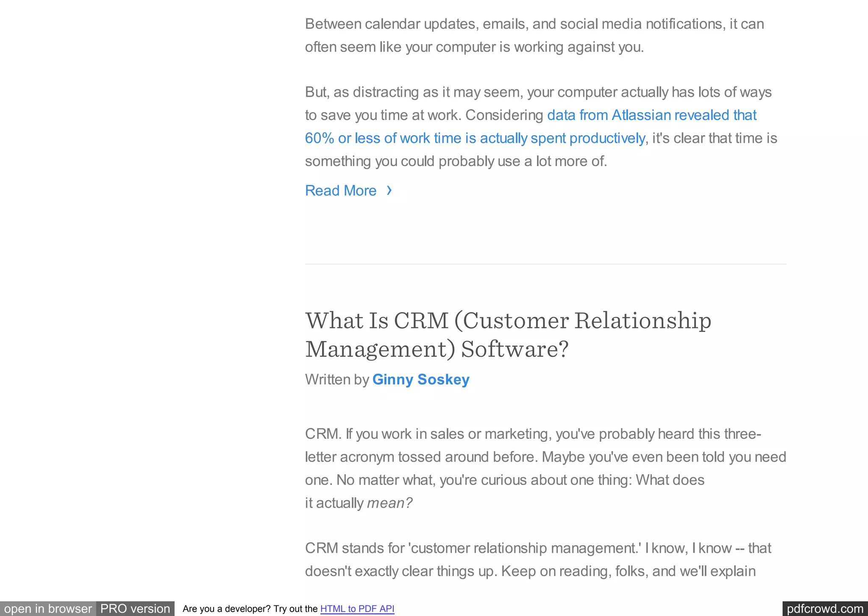Open the 'data from Atlassian revealed that' link
The image size is (868, 616).
[x=651, y=115]
